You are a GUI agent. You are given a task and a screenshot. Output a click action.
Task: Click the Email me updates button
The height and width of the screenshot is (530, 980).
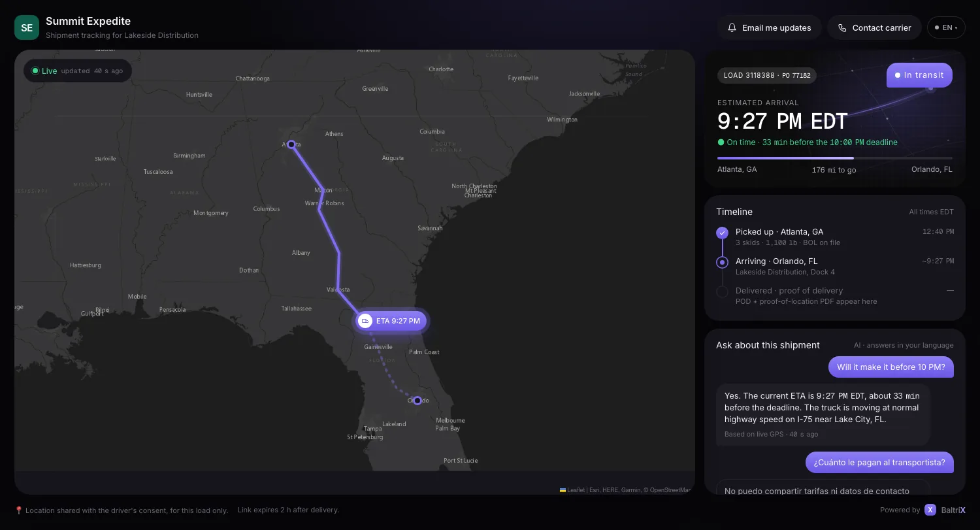(x=769, y=27)
